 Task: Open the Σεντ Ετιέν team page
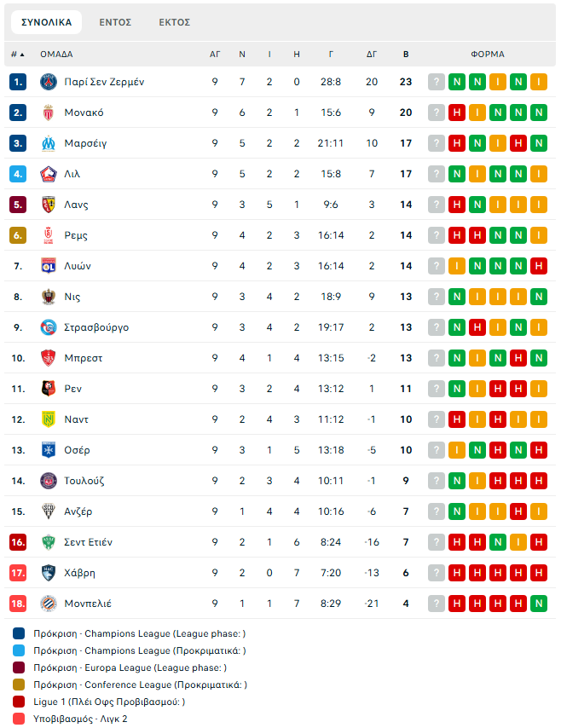pyautogui.click(x=89, y=542)
